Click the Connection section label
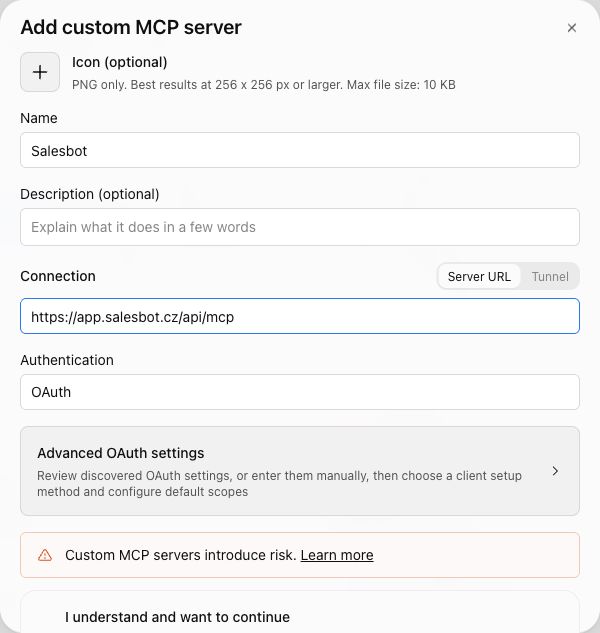The height and width of the screenshot is (633, 600). point(58,276)
